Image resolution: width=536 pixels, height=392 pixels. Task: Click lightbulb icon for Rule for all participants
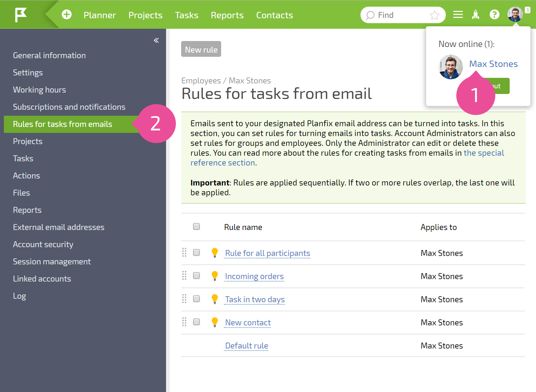coord(215,253)
